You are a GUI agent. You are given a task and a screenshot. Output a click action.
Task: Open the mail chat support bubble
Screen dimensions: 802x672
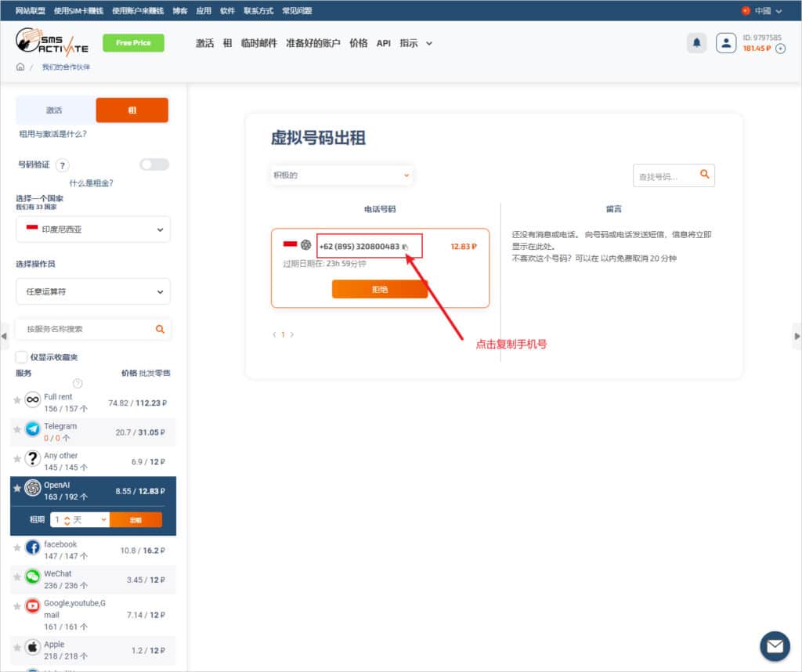point(775,646)
